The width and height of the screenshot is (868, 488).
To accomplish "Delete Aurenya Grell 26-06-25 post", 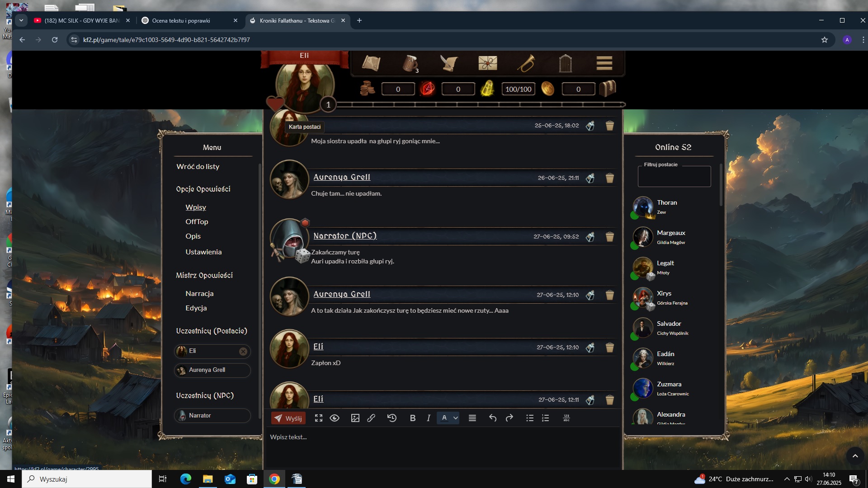I will coord(610,178).
